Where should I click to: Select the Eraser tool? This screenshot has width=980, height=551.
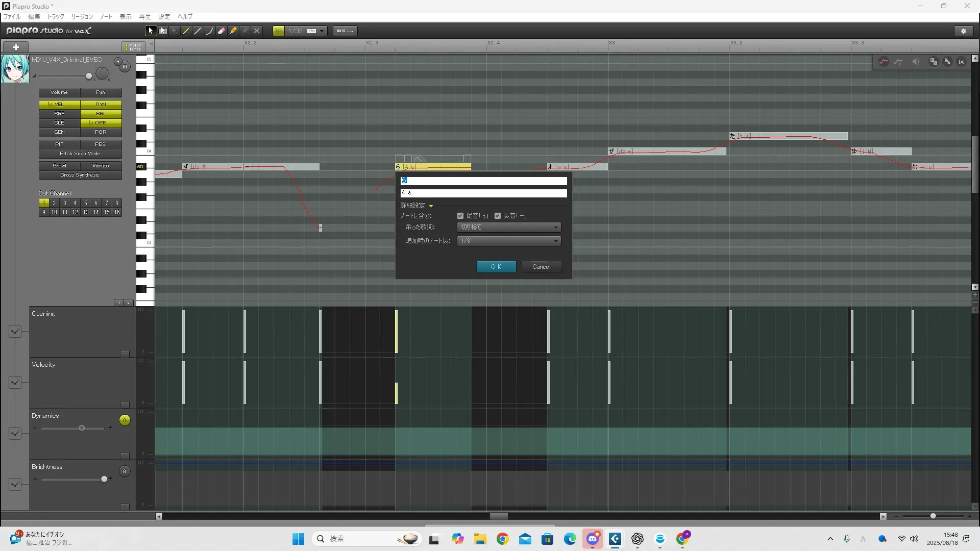[222, 31]
